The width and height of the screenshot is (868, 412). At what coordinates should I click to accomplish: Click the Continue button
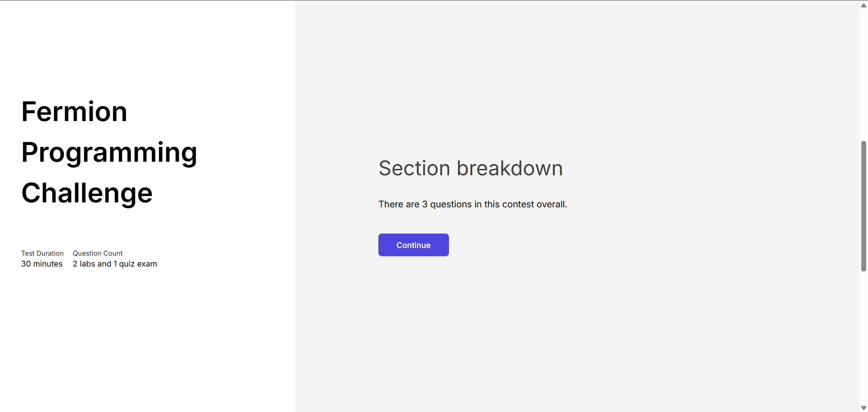pyautogui.click(x=413, y=245)
